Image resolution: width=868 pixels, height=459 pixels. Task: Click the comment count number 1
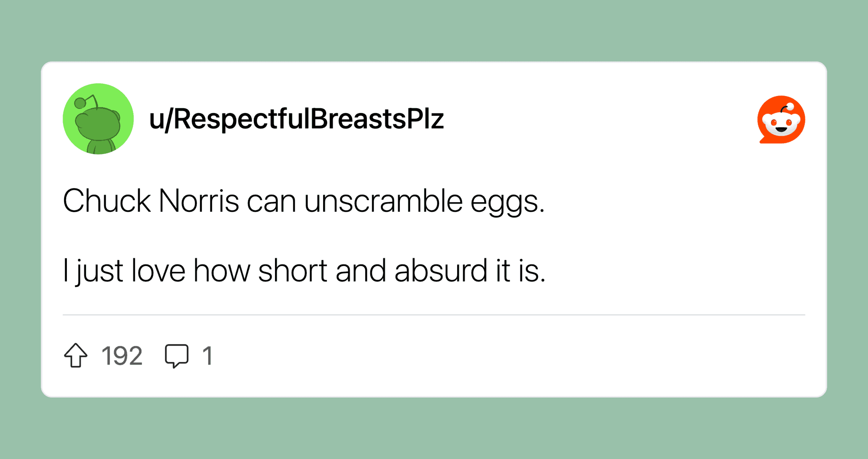click(x=207, y=356)
